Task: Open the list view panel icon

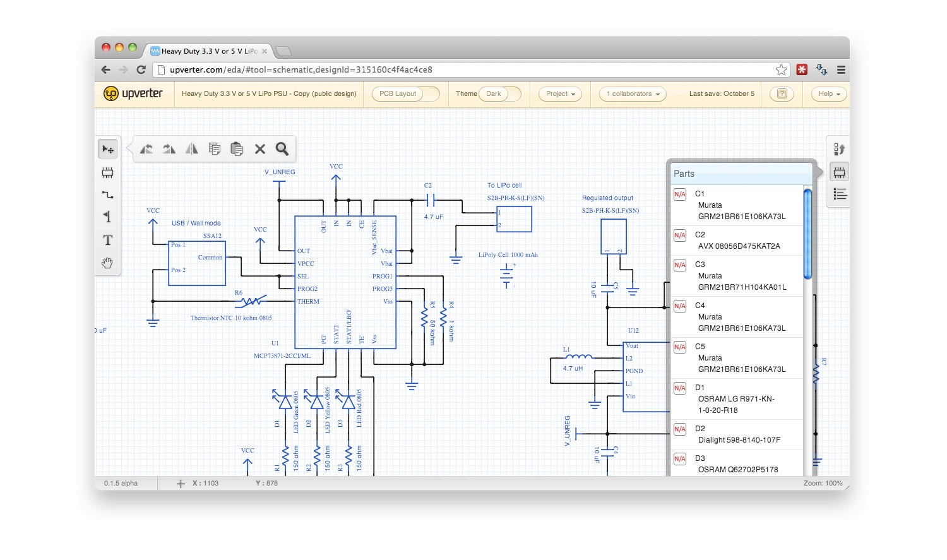Action: pos(840,194)
